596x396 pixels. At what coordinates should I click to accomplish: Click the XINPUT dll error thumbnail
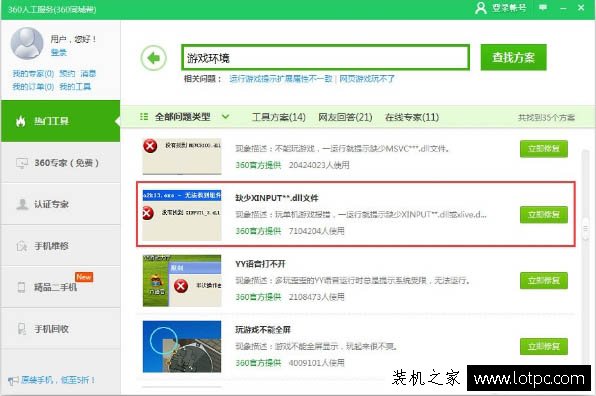click(182, 215)
